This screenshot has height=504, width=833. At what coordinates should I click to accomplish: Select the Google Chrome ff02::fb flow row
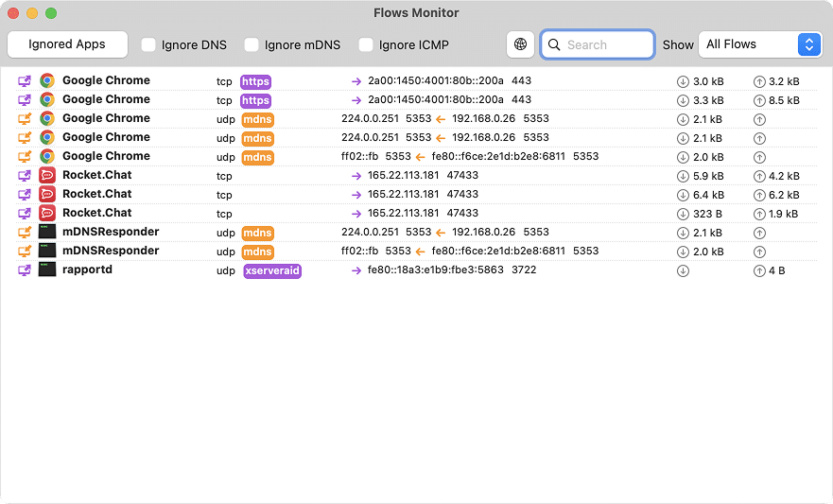pyautogui.click(x=416, y=157)
